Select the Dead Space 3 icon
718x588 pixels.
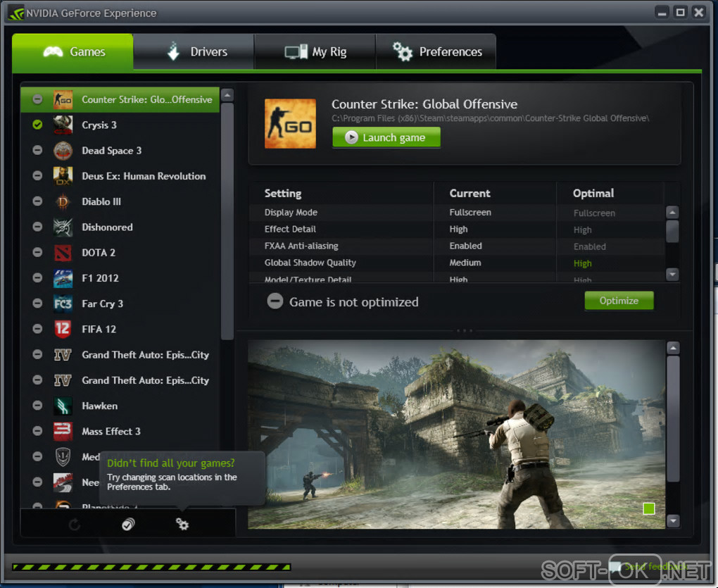[63, 151]
